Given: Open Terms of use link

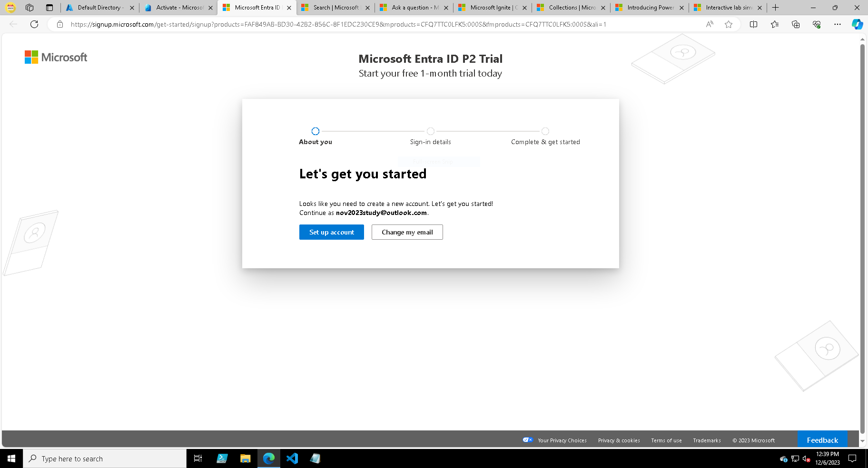Looking at the screenshot, I should [x=666, y=440].
